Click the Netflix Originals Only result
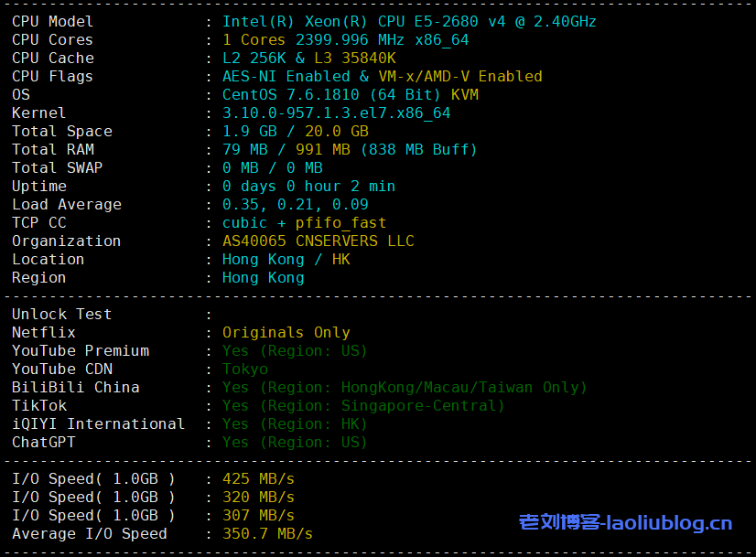The width and height of the screenshot is (756, 557). point(286,332)
